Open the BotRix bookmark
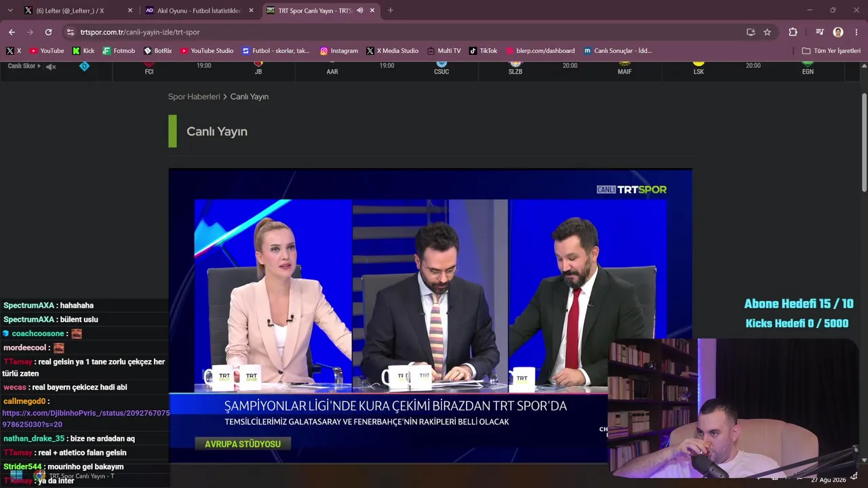 coord(158,51)
